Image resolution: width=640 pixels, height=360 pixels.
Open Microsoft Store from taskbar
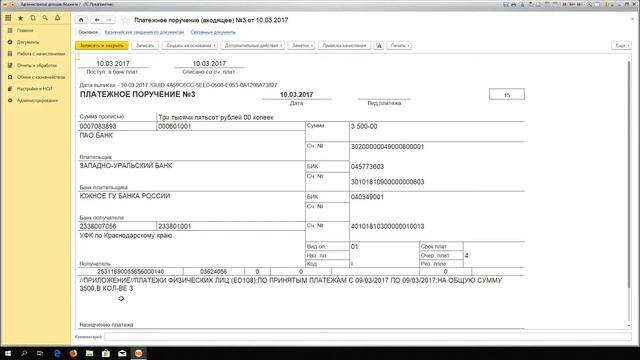(106, 353)
